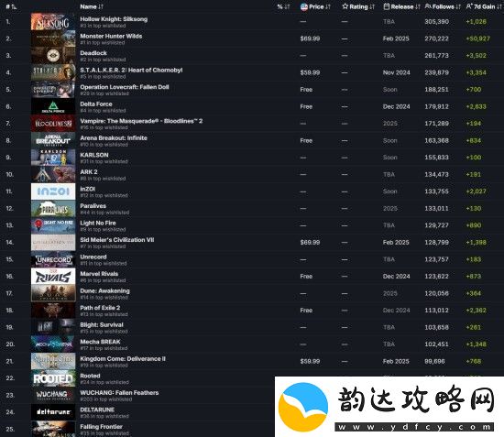Open the KARLSON game thumbnail
The height and width of the screenshot is (437, 504).
click(53, 158)
